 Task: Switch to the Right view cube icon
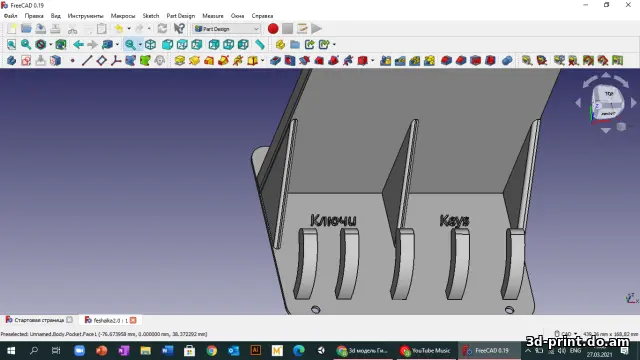[197, 44]
